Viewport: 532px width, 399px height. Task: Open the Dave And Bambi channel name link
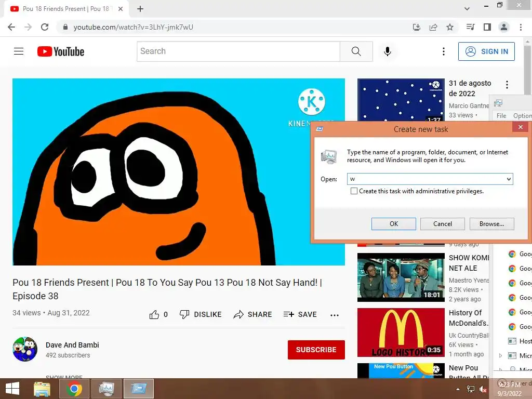[72, 345]
